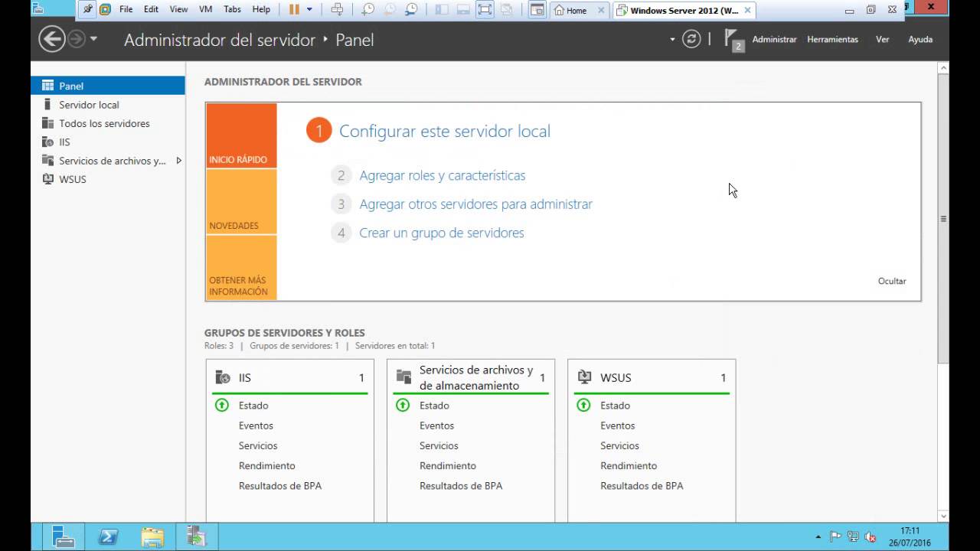
Task: Click the Todos los servidores icon
Action: click(47, 123)
